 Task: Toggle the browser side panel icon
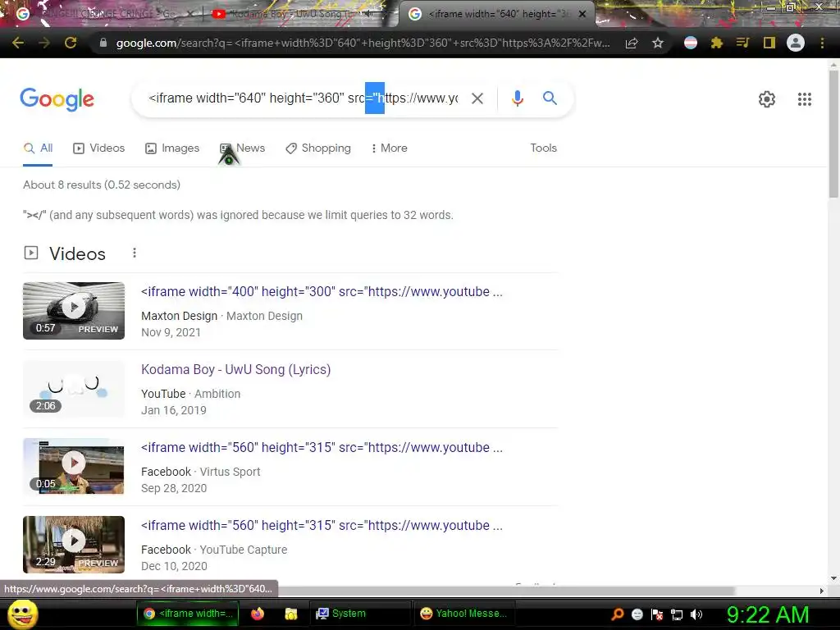(x=769, y=43)
